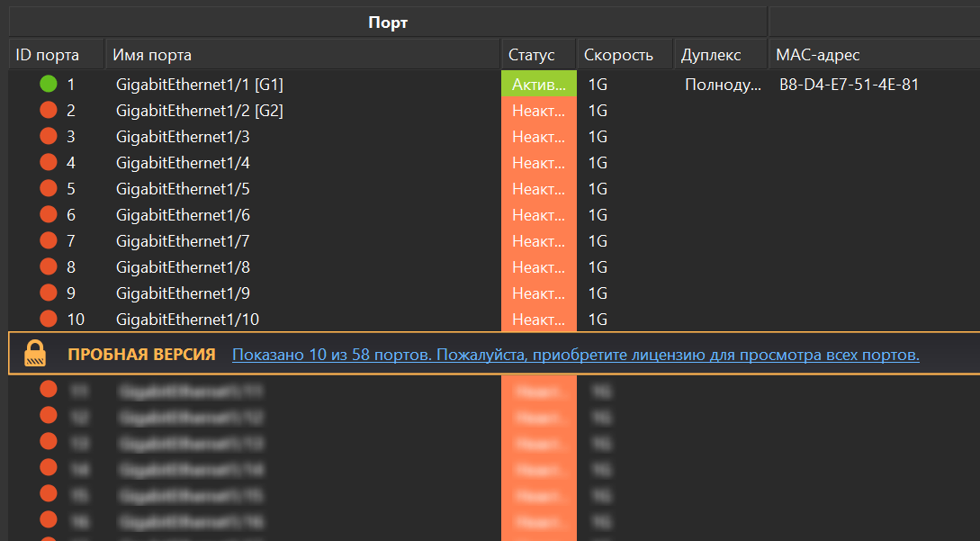
Task: Click the red status dot for port 8
Action: point(49,267)
